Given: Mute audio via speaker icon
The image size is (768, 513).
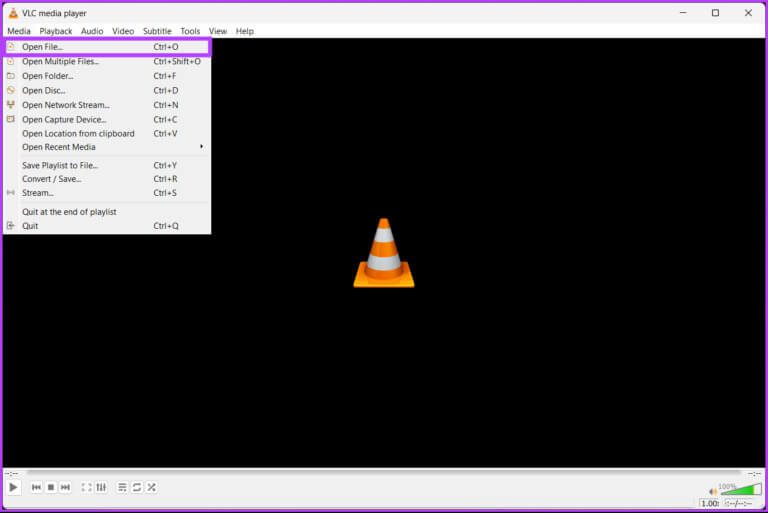Looking at the screenshot, I should 712,491.
